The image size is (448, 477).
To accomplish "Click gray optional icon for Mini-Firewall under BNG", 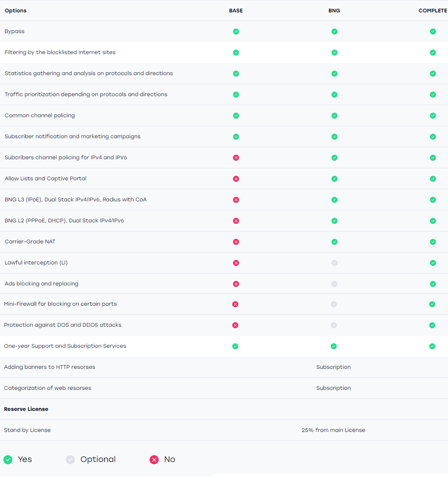I will pos(334,304).
